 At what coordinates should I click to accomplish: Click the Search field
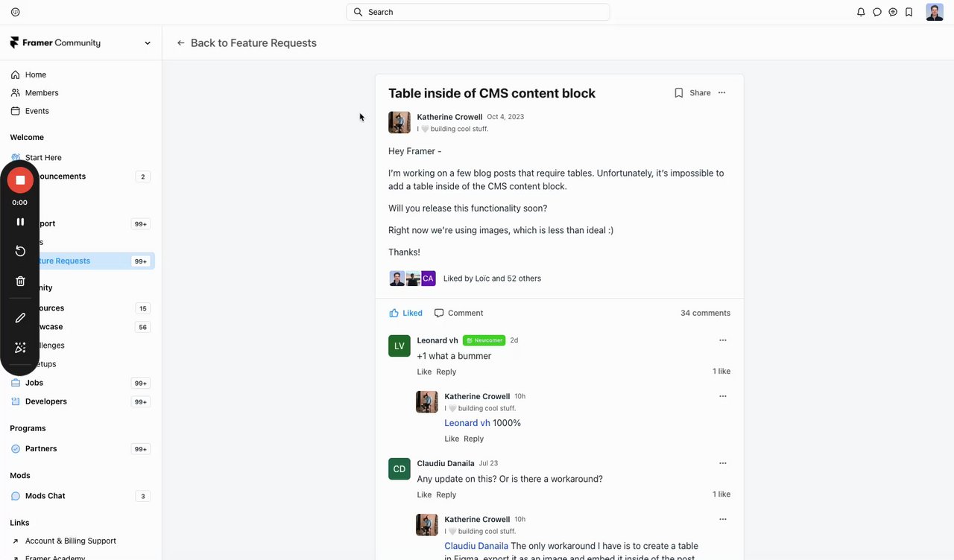(478, 12)
